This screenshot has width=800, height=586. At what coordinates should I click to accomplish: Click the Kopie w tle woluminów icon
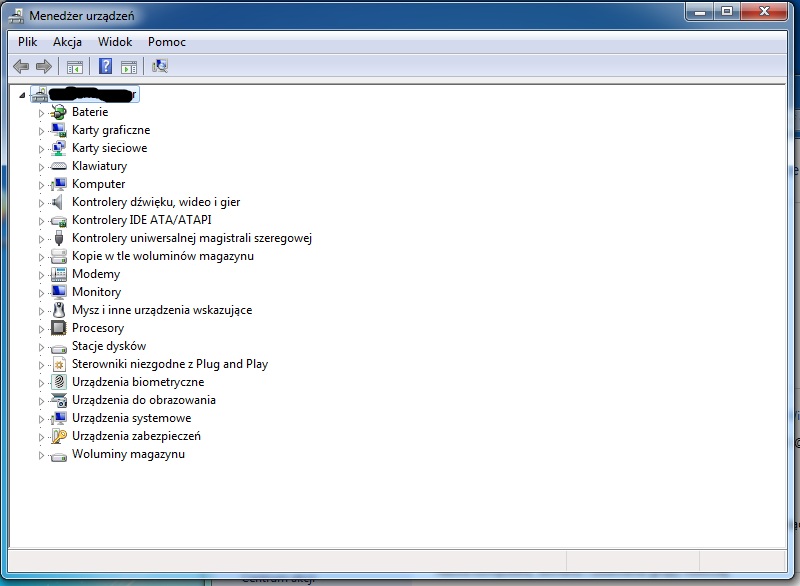tap(59, 256)
